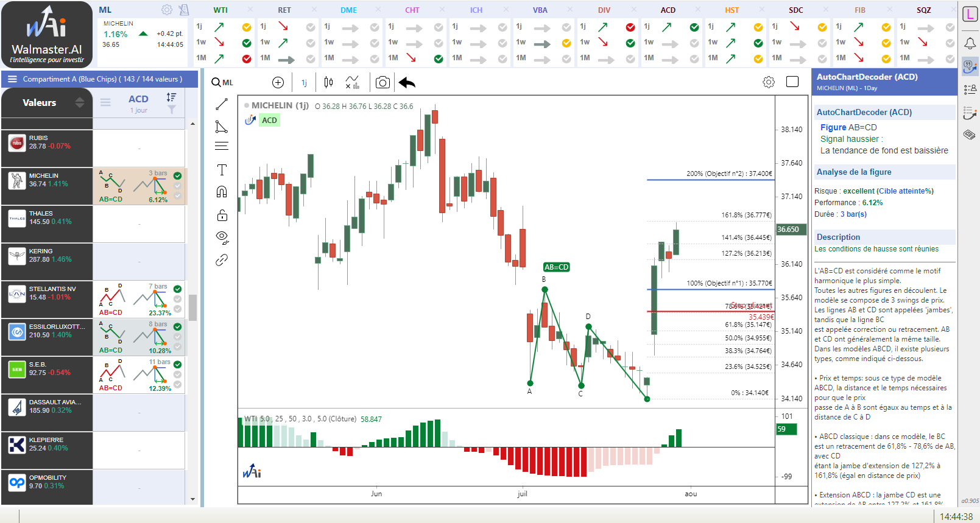The width and height of the screenshot is (980, 523).
Task: Click the ACD label on chart
Action: [x=269, y=120]
